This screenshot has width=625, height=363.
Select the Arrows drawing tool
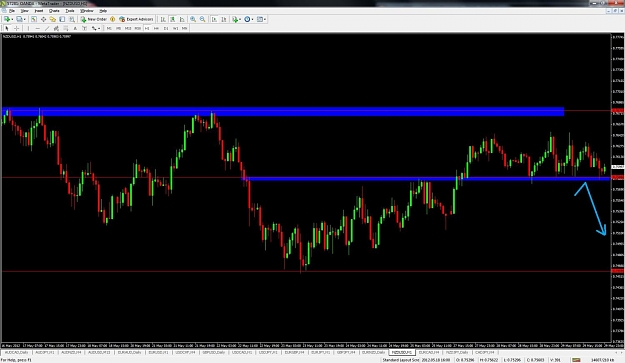point(94,28)
